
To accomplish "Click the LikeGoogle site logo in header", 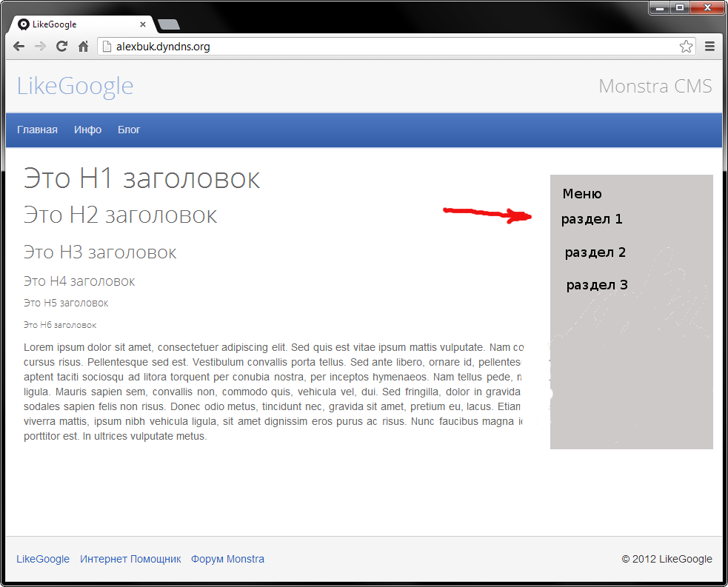I will [75, 87].
